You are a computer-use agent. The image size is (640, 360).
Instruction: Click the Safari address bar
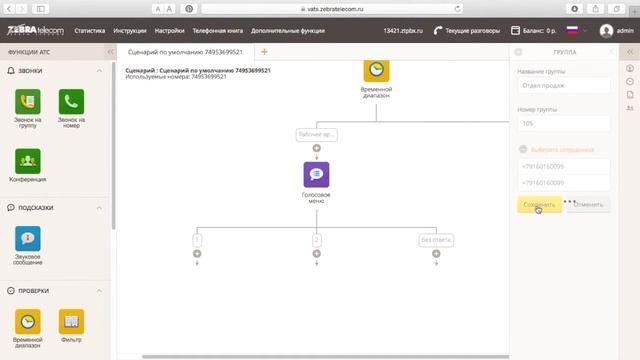[x=332, y=9]
